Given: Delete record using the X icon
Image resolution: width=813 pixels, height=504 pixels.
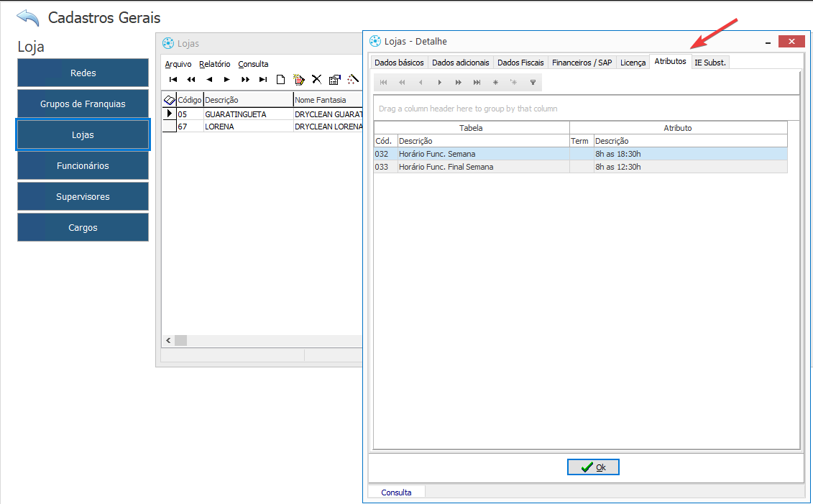Looking at the screenshot, I should (x=316, y=80).
